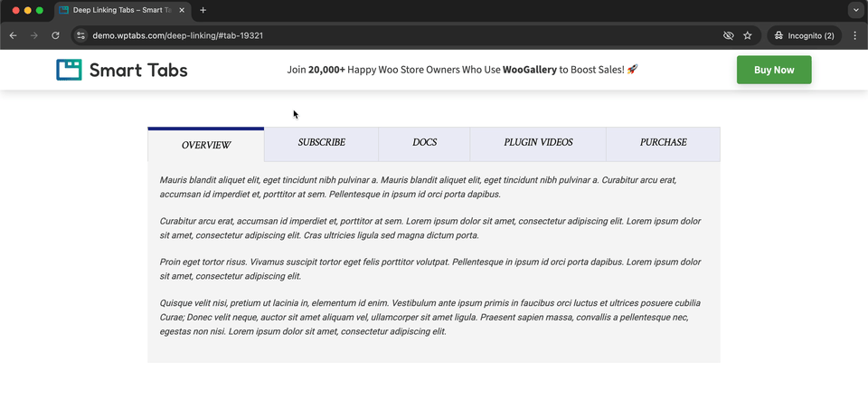This screenshot has height=401, width=868.
Task: Open the Incognito (2) profile indicator
Action: click(x=805, y=35)
